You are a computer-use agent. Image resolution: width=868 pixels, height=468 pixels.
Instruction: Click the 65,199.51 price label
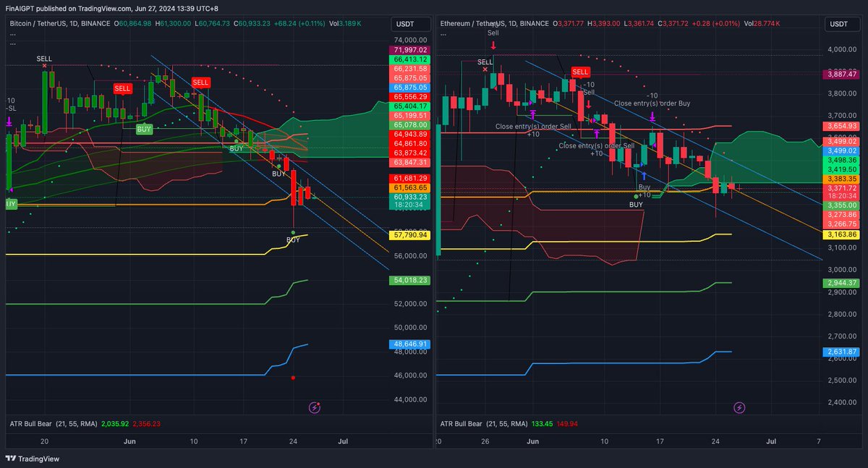411,115
